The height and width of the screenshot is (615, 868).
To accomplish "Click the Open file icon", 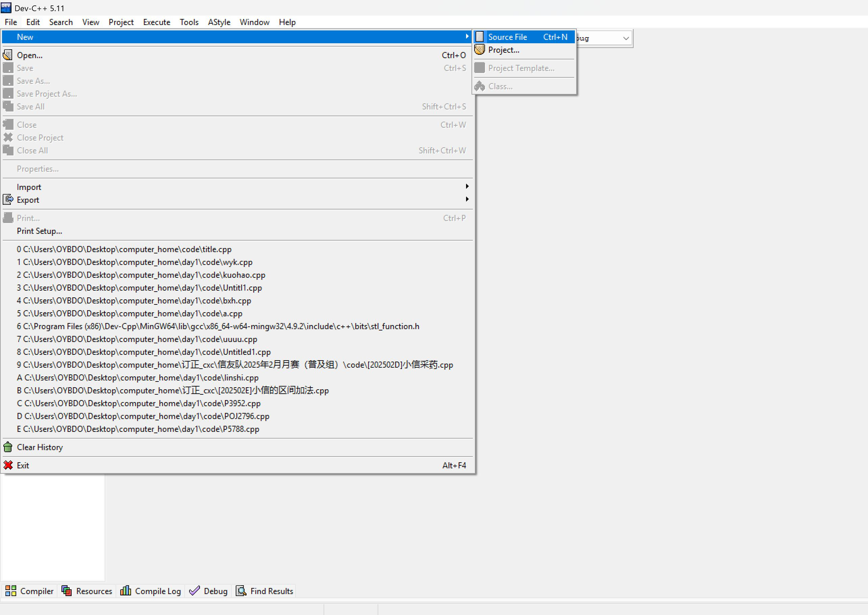I will tap(7, 55).
